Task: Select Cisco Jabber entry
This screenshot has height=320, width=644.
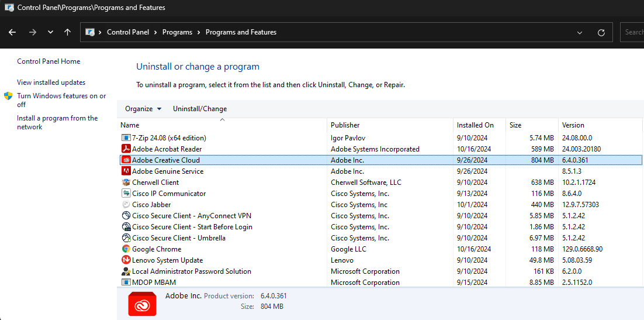Action: tap(380, 204)
